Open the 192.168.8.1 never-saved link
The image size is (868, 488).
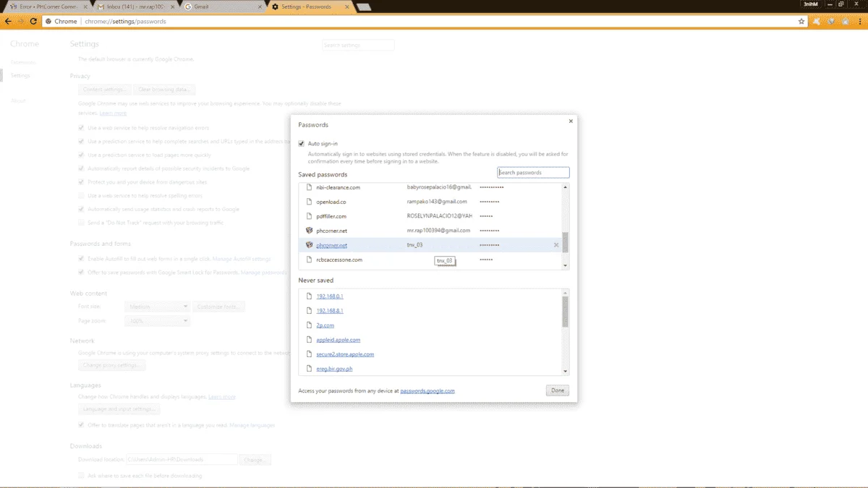click(x=330, y=311)
